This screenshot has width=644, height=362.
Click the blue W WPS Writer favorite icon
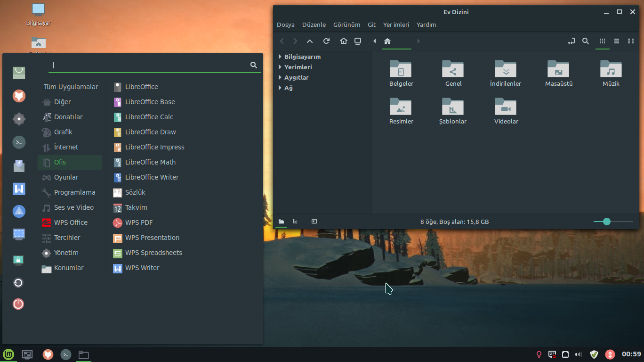click(19, 189)
